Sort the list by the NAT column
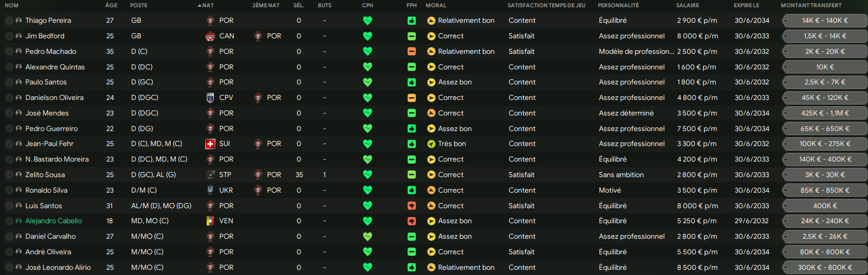 click(x=207, y=5)
